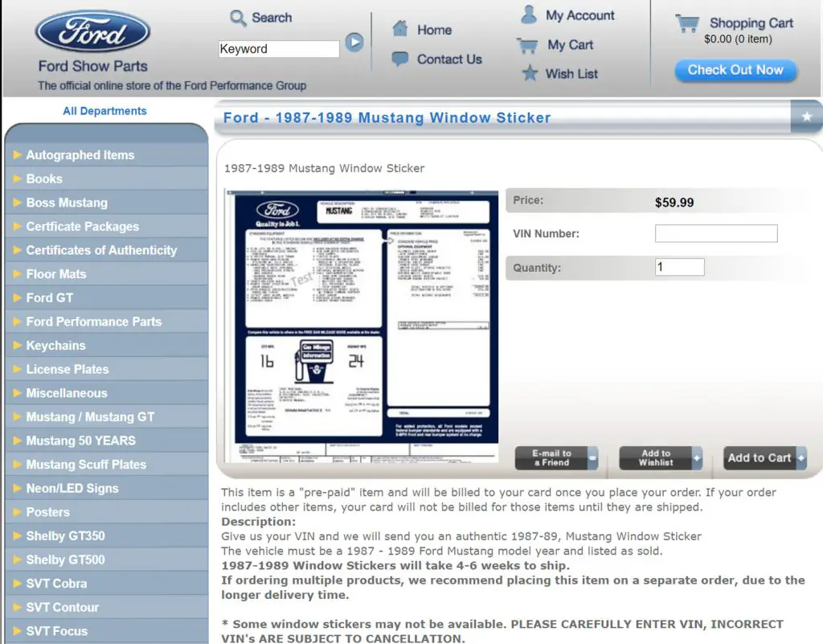
Task: Open the Certficate Packages department
Action: coord(83,226)
